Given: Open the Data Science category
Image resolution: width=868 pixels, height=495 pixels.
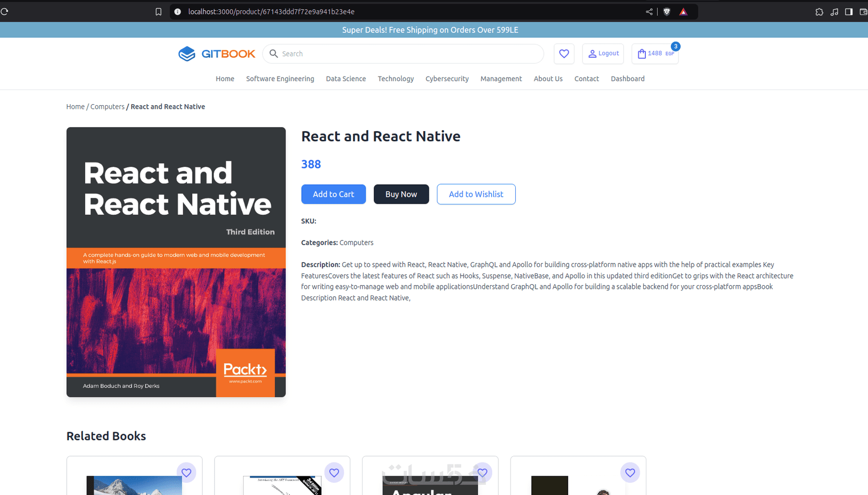Looking at the screenshot, I should tap(346, 79).
